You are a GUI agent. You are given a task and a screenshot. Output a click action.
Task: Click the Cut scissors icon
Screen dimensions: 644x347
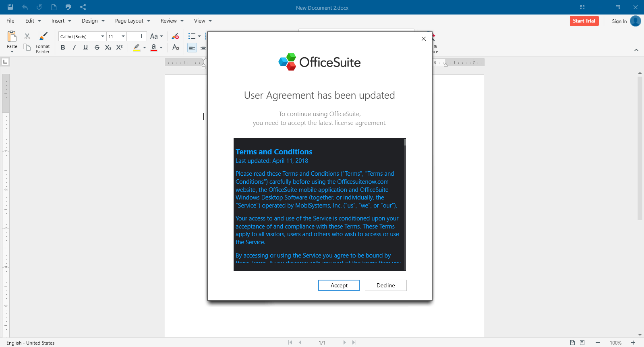[27, 36]
